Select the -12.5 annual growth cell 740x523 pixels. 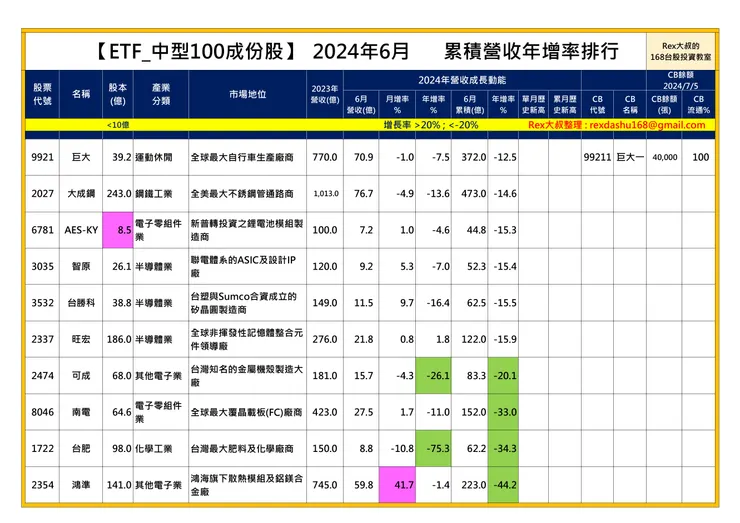[503, 157]
